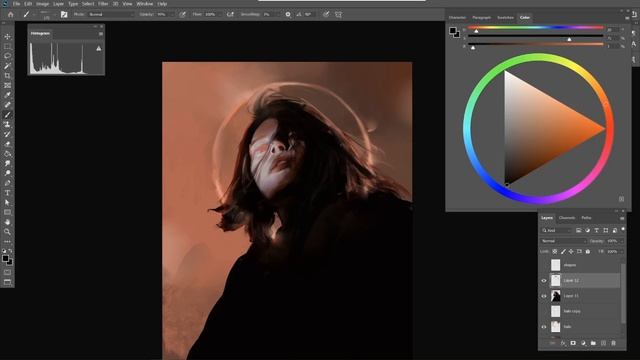
Task: Select the Rectangle shape tool
Action: click(x=7, y=212)
